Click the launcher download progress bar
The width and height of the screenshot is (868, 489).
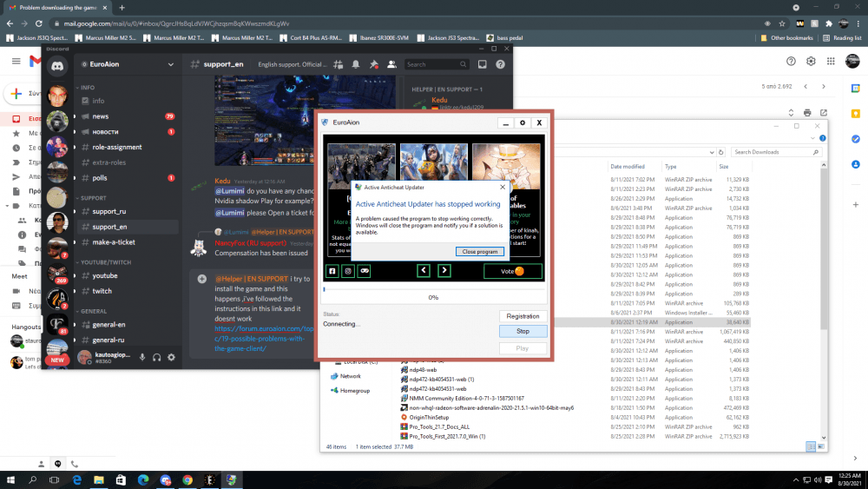click(434, 287)
